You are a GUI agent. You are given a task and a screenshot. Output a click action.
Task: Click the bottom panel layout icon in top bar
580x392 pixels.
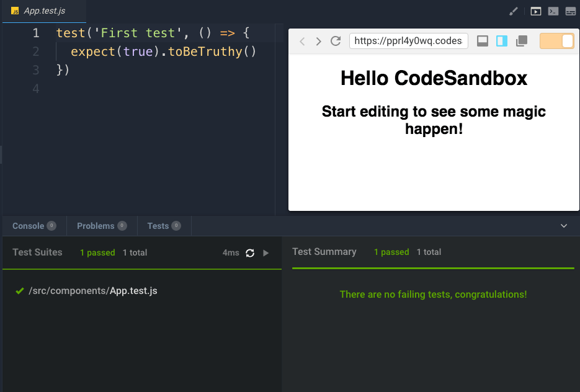pos(570,11)
